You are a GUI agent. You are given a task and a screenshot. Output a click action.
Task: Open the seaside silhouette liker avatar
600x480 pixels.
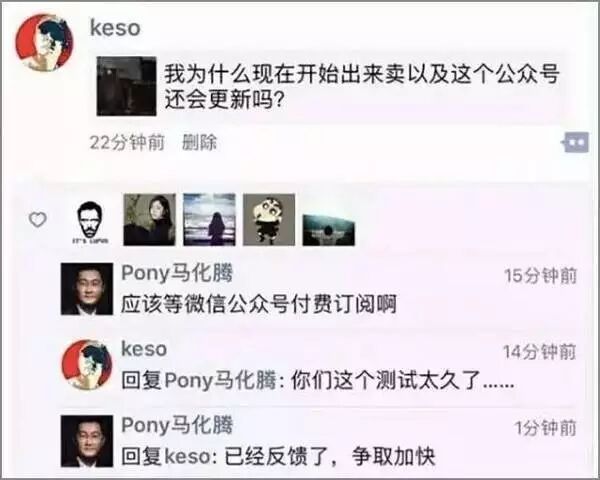209,220
